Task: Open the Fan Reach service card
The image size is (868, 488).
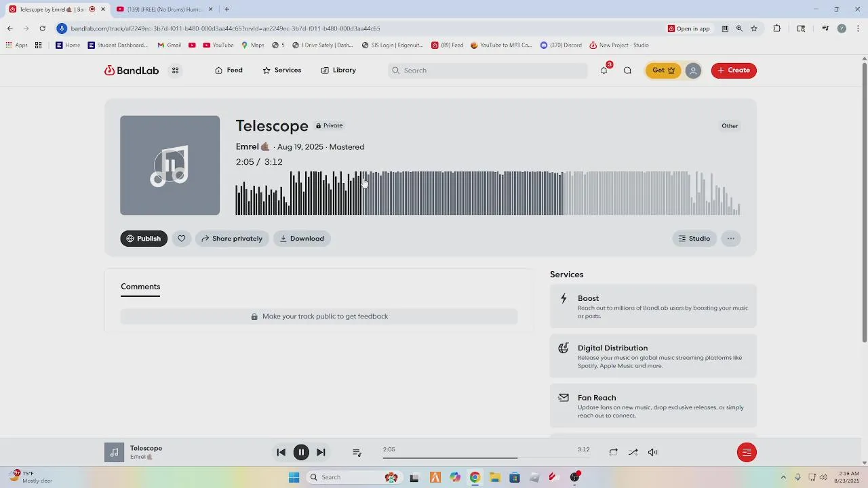Action: click(x=653, y=406)
